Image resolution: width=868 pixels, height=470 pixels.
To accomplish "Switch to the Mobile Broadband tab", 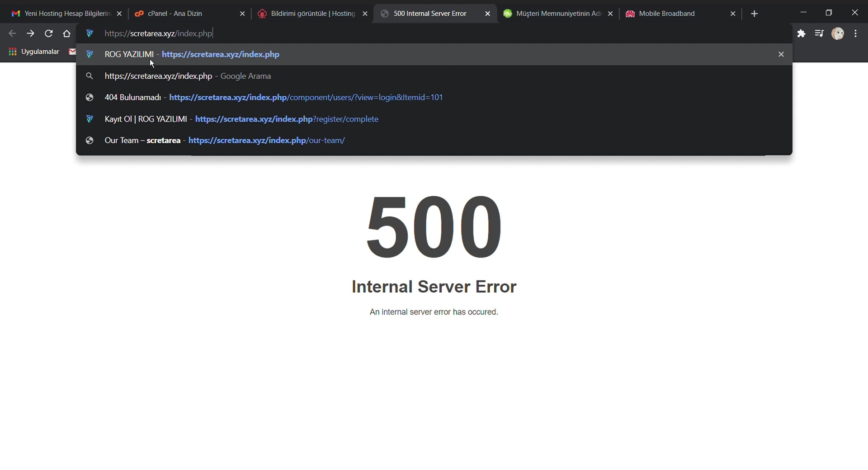I will click(666, 13).
